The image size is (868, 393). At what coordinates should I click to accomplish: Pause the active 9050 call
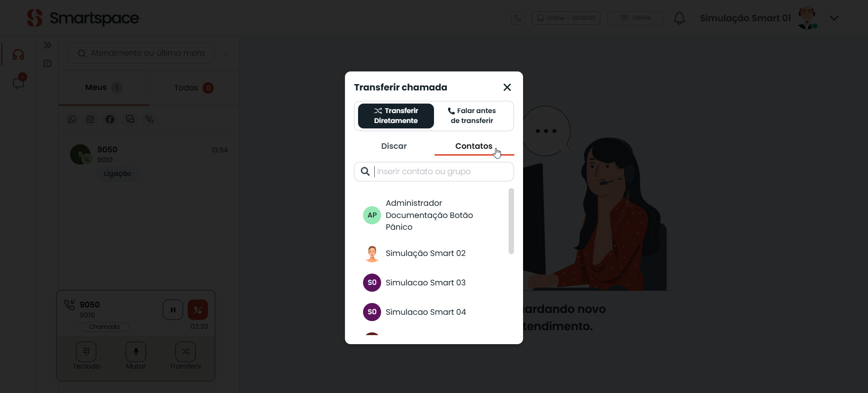[x=173, y=310]
